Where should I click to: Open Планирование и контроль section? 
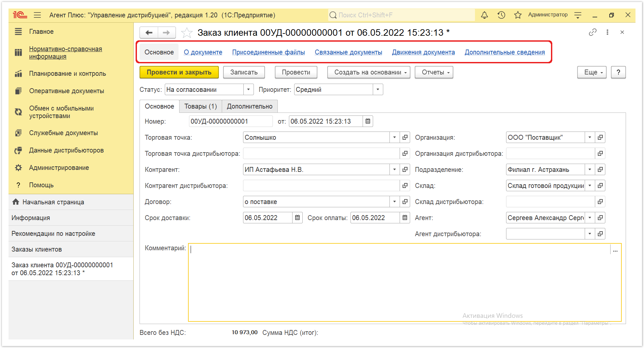(x=67, y=73)
